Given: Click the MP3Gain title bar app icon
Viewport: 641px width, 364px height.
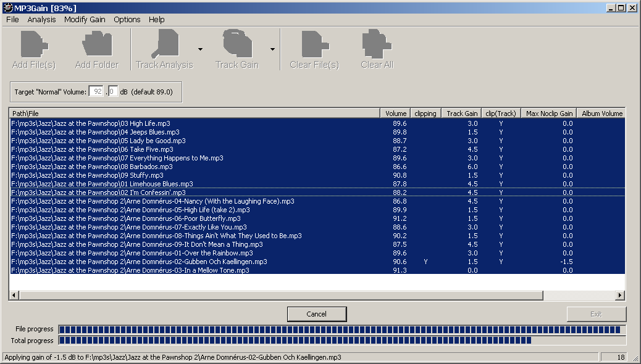Looking at the screenshot, I should [8, 8].
